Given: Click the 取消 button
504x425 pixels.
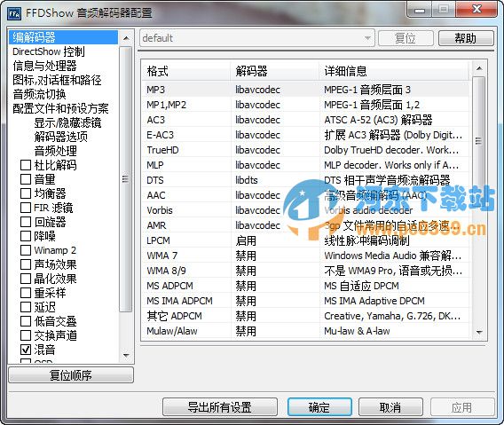Looking at the screenshot, I should (x=390, y=407).
